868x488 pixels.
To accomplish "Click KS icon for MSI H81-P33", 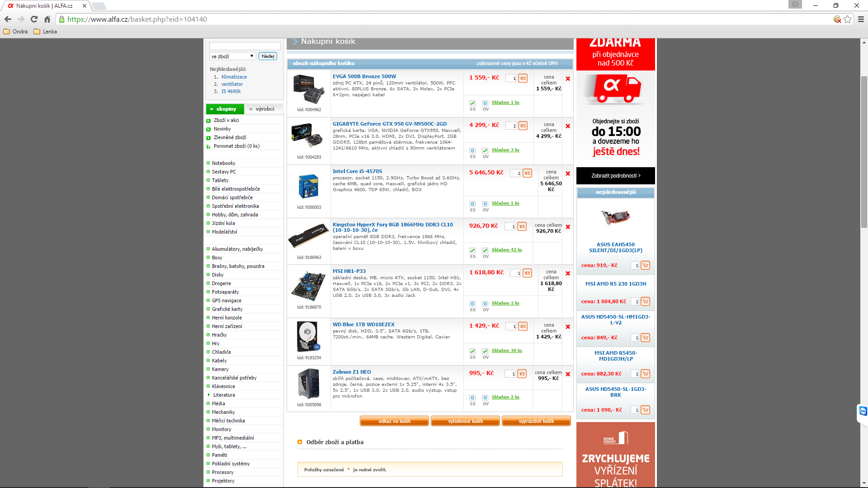I will [528, 273].
